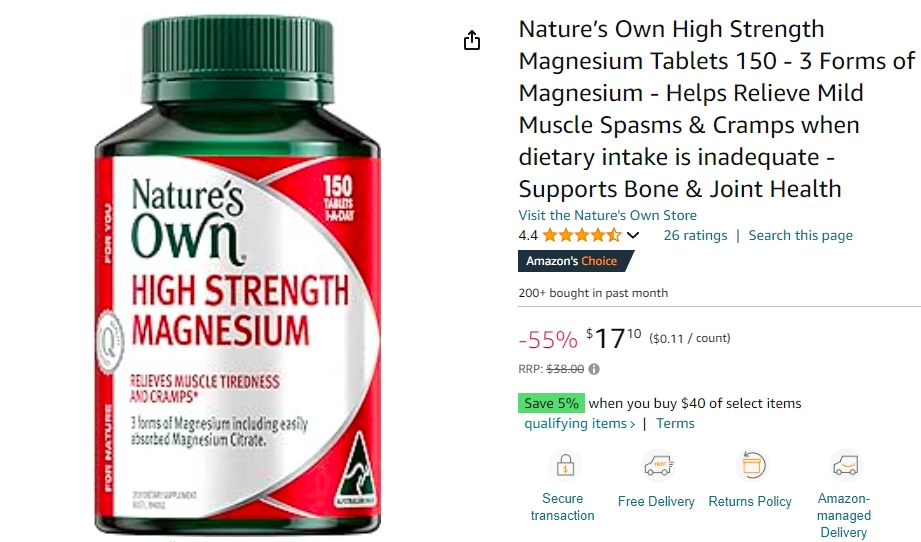This screenshot has width=921, height=542.
Task: Click the Amazon-managed Delivery van icon
Action: 845,466
